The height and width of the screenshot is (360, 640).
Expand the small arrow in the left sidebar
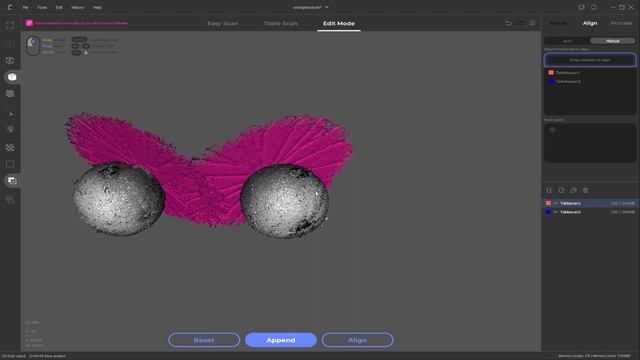[x=11, y=114]
